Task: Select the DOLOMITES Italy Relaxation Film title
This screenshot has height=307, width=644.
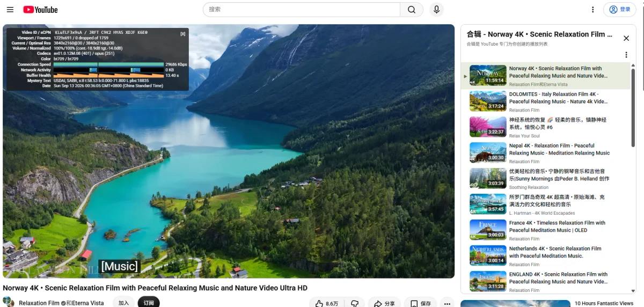Action: 559,98
